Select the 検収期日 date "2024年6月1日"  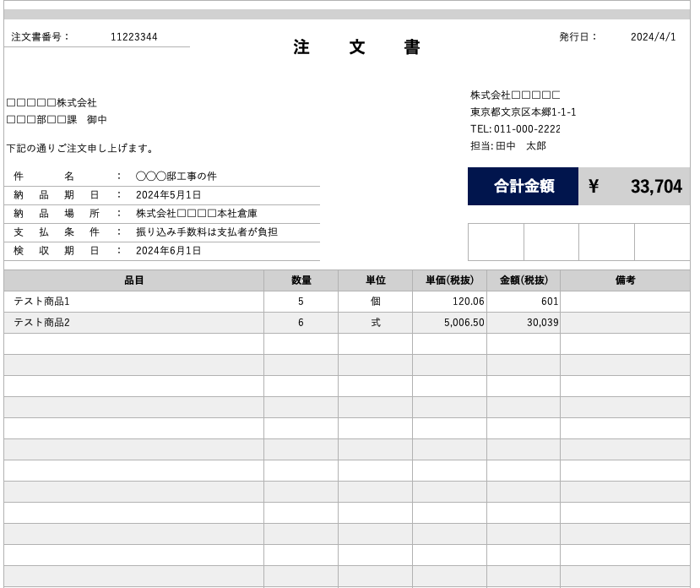pyautogui.click(x=168, y=250)
